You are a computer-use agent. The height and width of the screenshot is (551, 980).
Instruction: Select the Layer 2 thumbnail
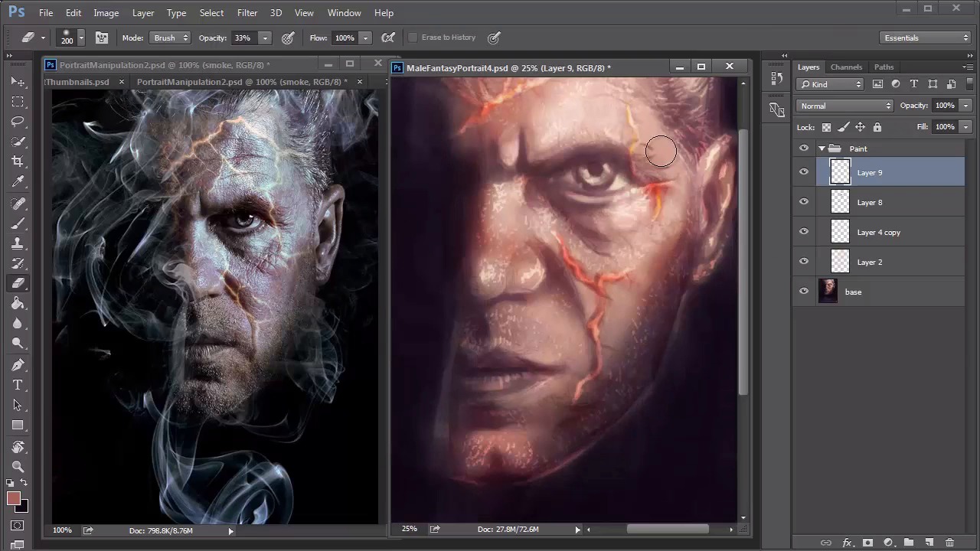[x=840, y=262]
